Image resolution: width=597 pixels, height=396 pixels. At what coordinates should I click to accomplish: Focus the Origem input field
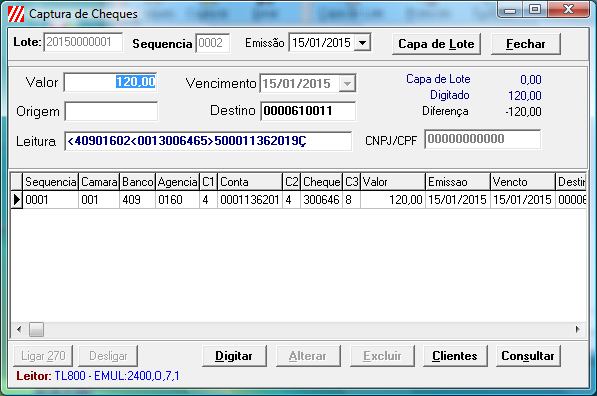tap(111, 111)
